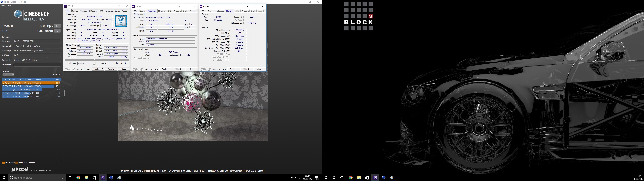Open Windows Store on the taskbar with search box
The width and height of the screenshot is (644, 181).
point(95,178)
